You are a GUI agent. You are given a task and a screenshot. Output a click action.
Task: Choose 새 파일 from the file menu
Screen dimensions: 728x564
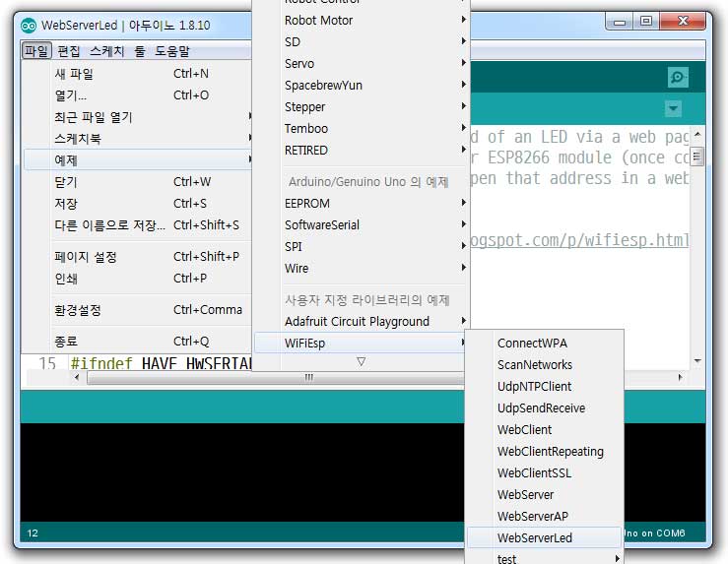click(x=138, y=73)
